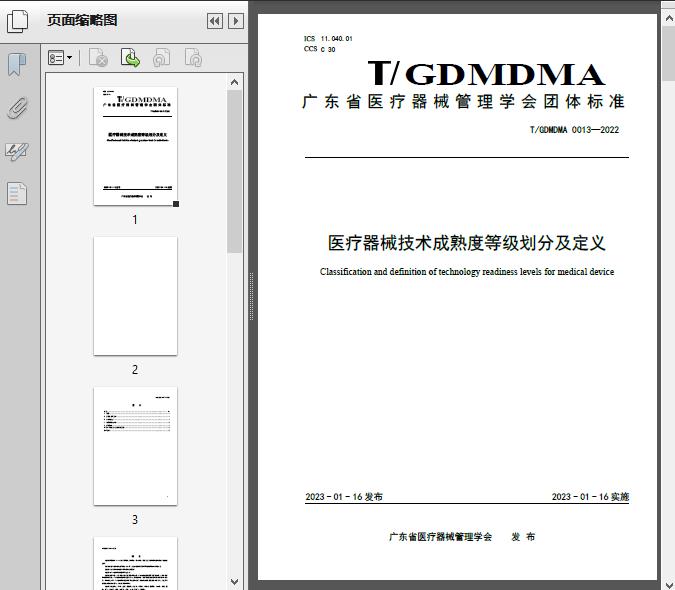Click the English title 'Classification and definition' text

click(x=467, y=272)
